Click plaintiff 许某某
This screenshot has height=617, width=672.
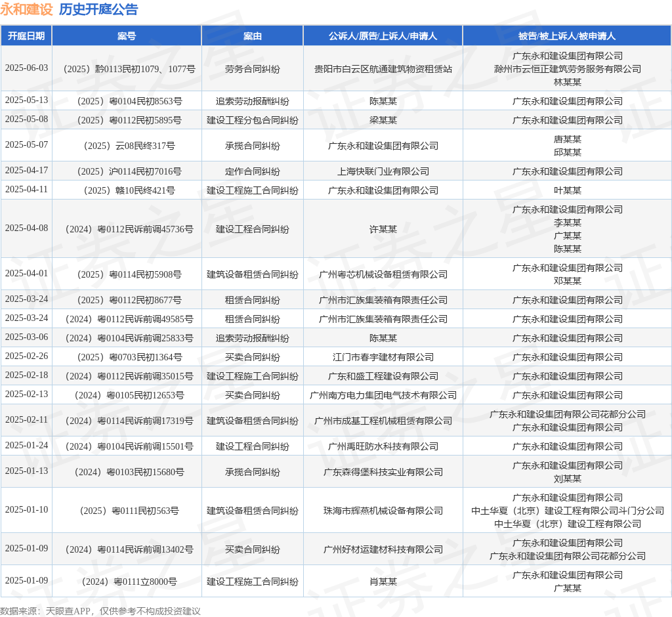(x=383, y=229)
